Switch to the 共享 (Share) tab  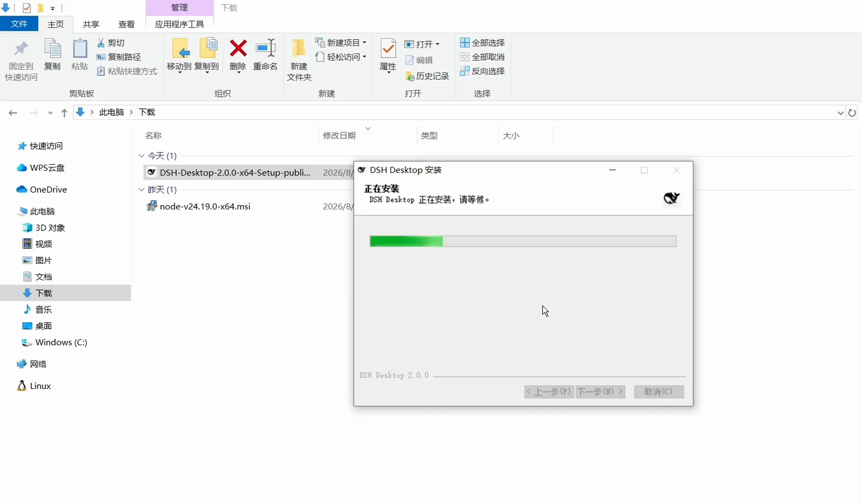click(x=91, y=24)
